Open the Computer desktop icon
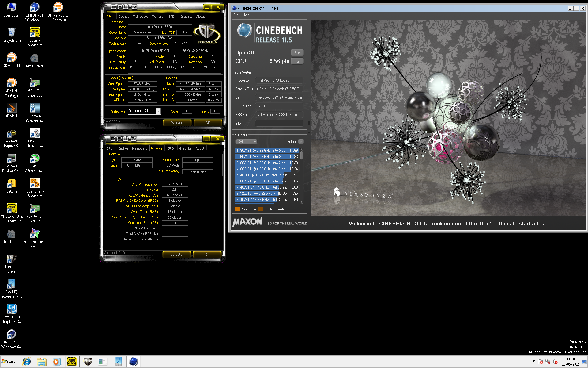This screenshot has height=368, width=588. tap(12, 10)
